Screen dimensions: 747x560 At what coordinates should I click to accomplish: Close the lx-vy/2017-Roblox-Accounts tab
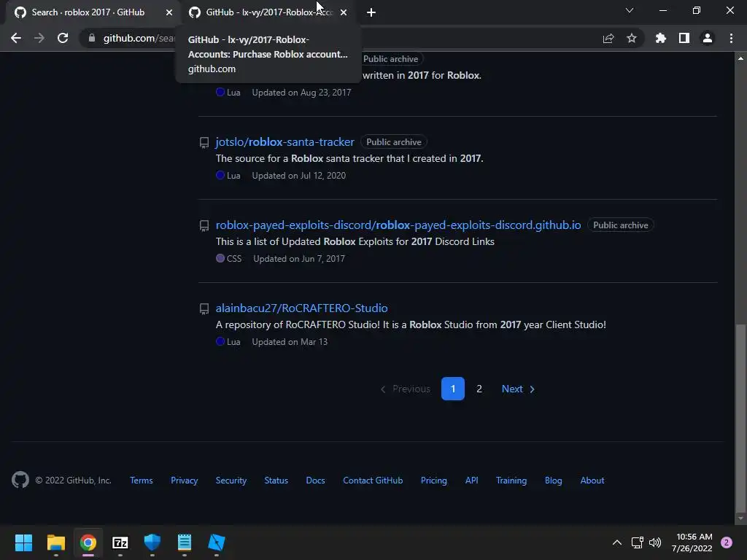(x=344, y=12)
